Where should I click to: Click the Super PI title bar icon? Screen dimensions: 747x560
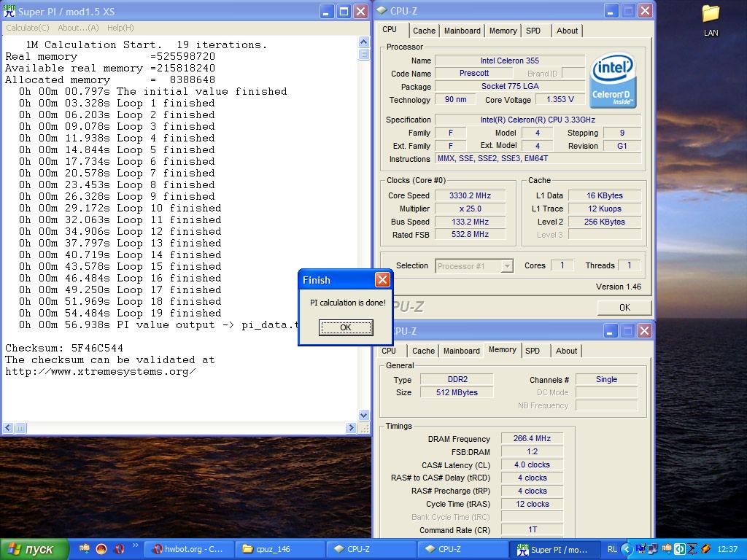(x=9, y=11)
